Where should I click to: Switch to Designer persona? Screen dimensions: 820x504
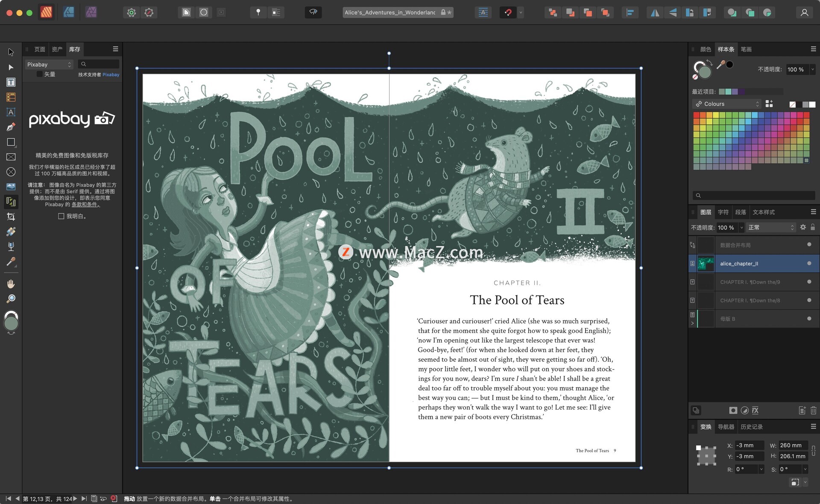68,12
